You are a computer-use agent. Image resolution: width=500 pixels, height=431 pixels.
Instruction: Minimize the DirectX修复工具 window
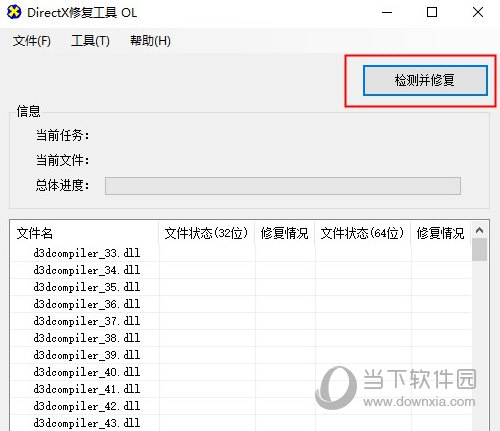pos(387,13)
